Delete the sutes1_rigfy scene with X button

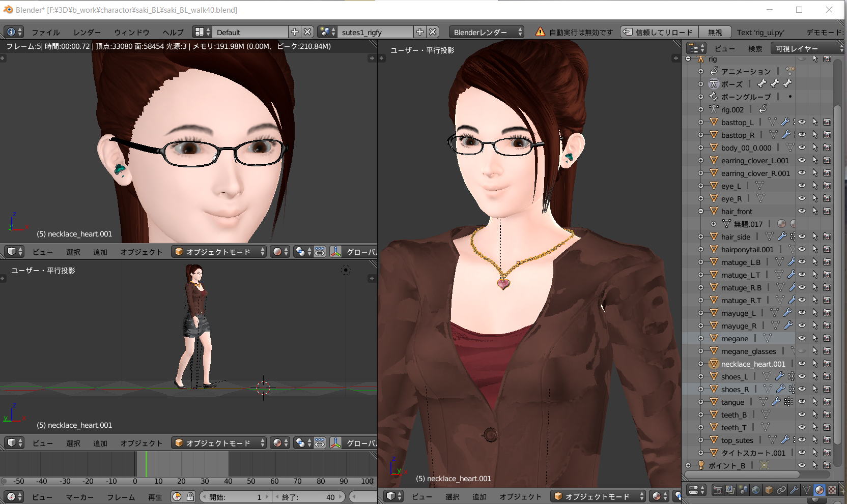tap(433, 32)
